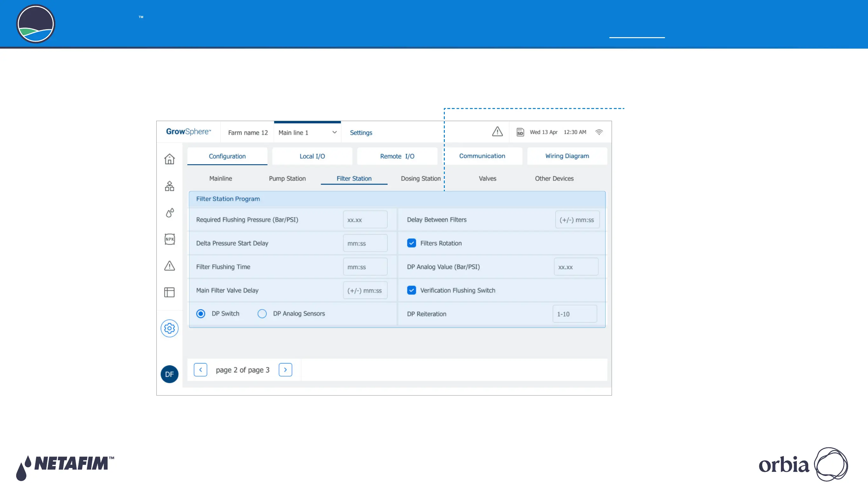Open the Valves sub-tab

pos(488,178)
